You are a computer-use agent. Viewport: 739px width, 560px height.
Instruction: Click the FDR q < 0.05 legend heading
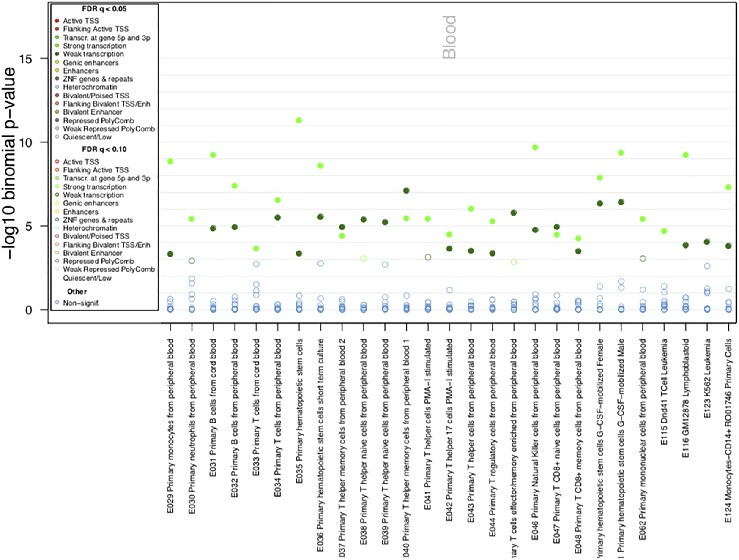coord(104,9)
